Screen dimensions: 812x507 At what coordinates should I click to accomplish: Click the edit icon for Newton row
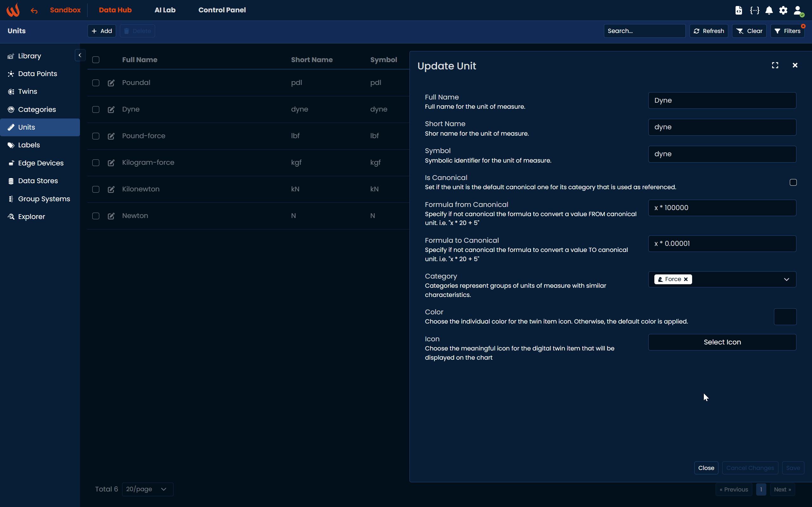[111, 216]
